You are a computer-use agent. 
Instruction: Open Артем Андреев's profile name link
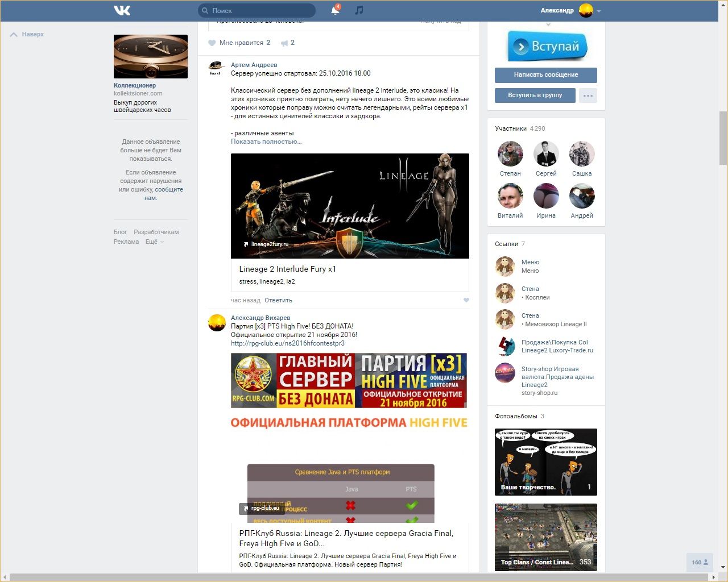click(254, 65)
